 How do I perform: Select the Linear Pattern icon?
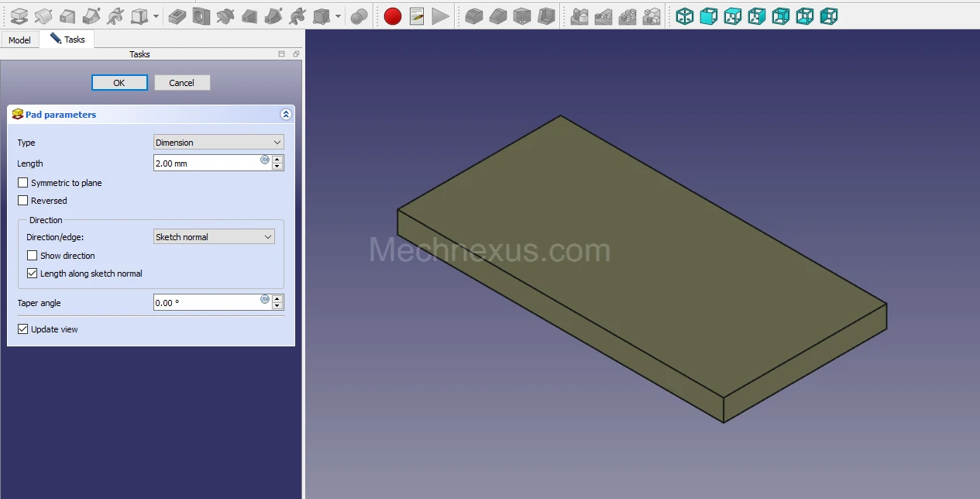(603, 15)
